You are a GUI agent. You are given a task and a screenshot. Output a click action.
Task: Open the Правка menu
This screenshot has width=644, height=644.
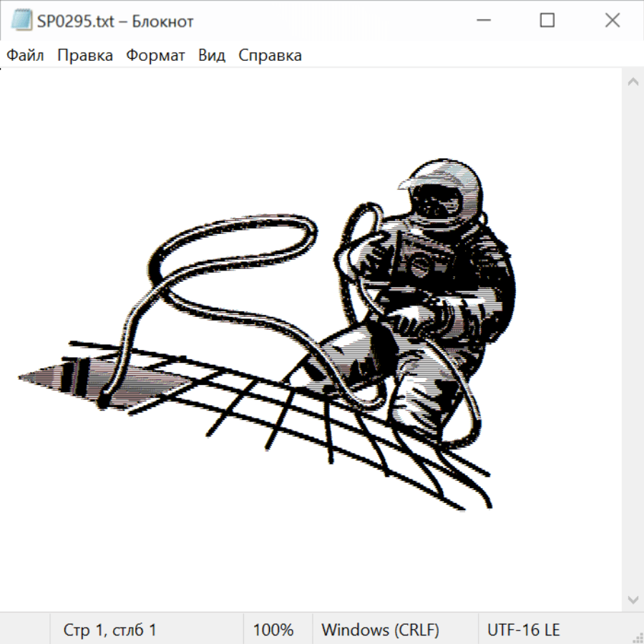click(85, 55)
